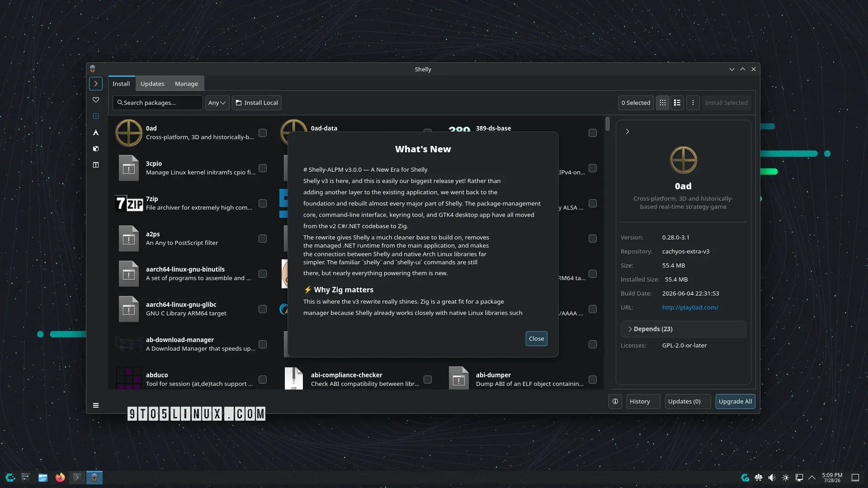Switch to list view layout icon
The image size is (868, 488).
677,103
